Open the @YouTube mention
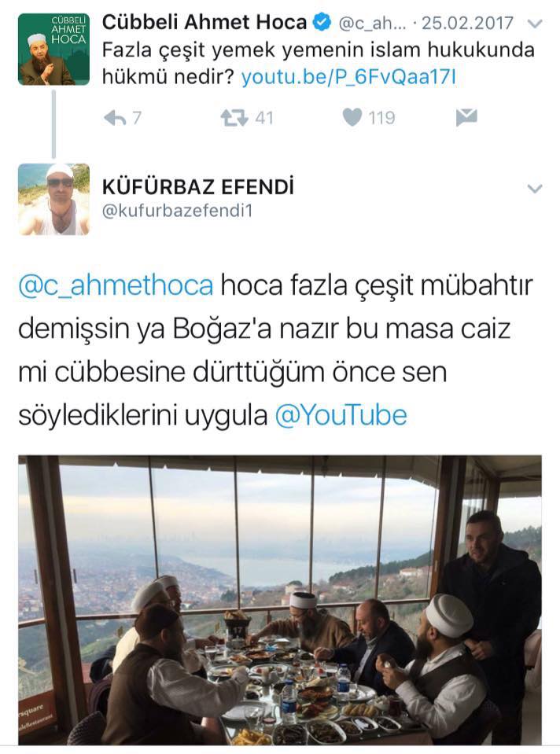560x754 pixels. click(341, 415)
